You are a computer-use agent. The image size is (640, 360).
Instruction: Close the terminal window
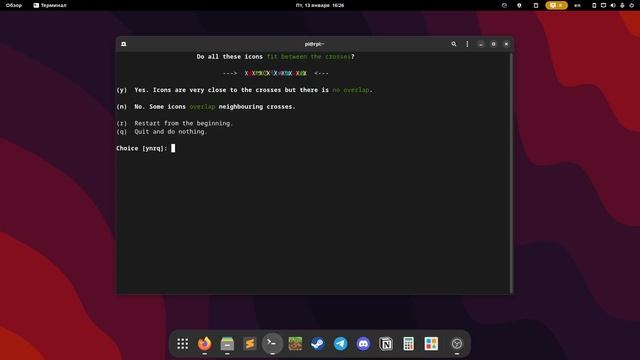(x=506, y=44)
